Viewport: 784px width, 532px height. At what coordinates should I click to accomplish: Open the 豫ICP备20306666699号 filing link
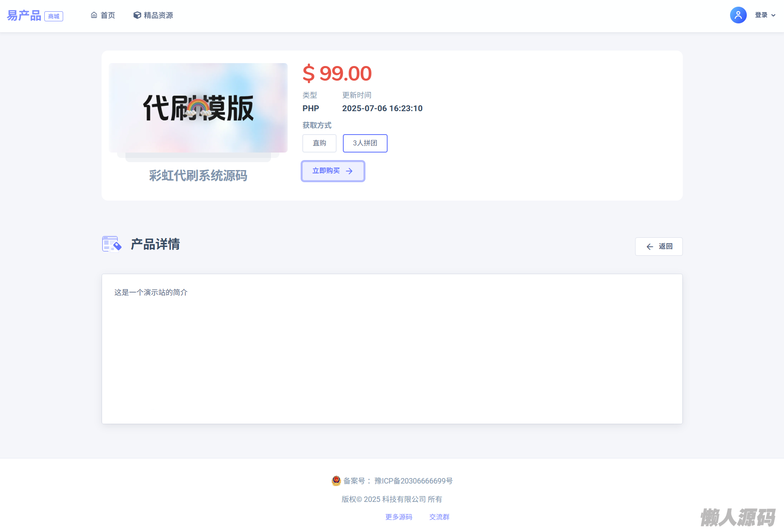(x=414, y=481)
